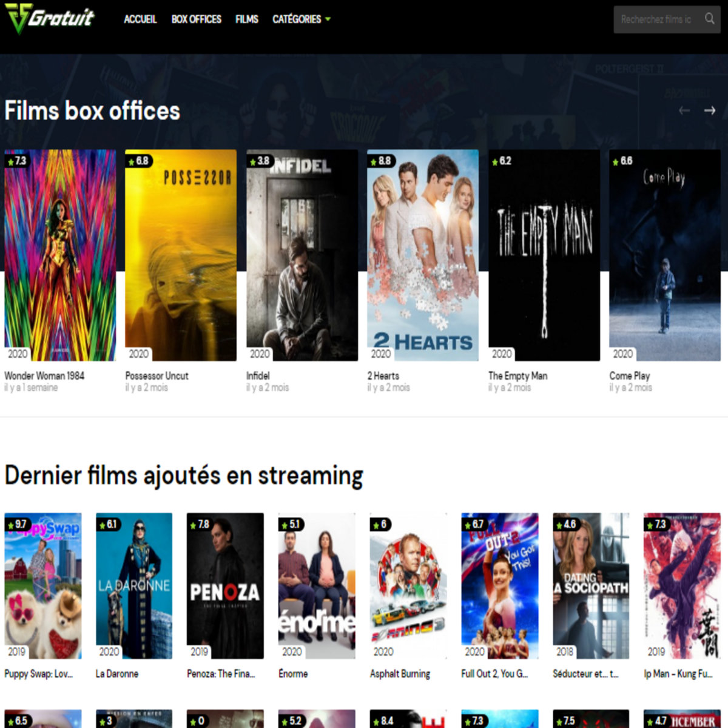
Task: Click the 8.8 rating badge on 2 Hearts
Action: pyautogui.click(x=380, y=161)
